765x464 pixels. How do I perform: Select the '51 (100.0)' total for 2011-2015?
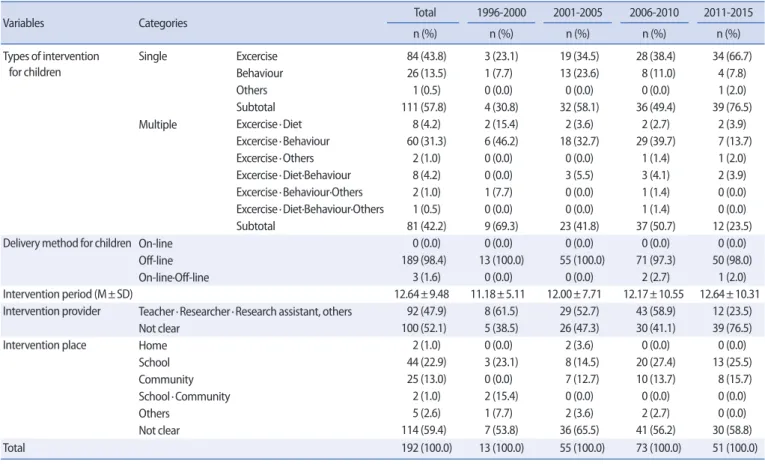[734, 448]
